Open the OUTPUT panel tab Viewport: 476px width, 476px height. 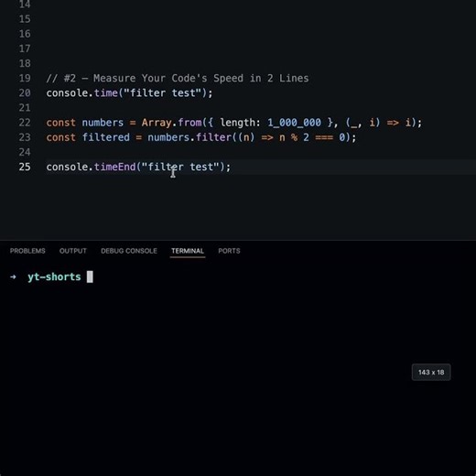click(x=73, y=251)
